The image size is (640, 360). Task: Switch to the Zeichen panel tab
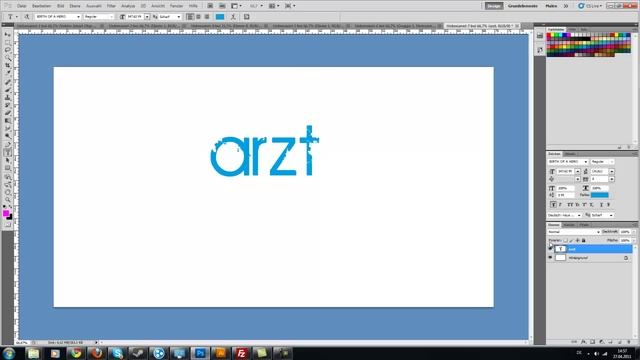pyautogui.click(x=554, y=154)
